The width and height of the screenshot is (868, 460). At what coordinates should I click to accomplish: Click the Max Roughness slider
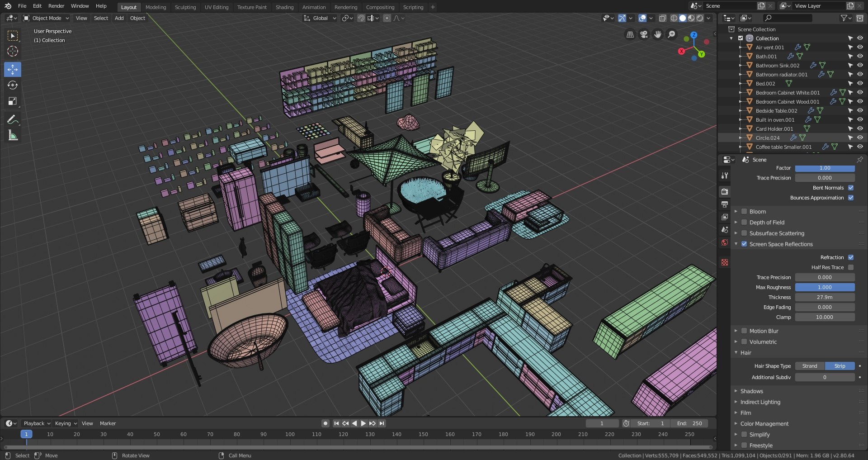(x=825, y=287)
